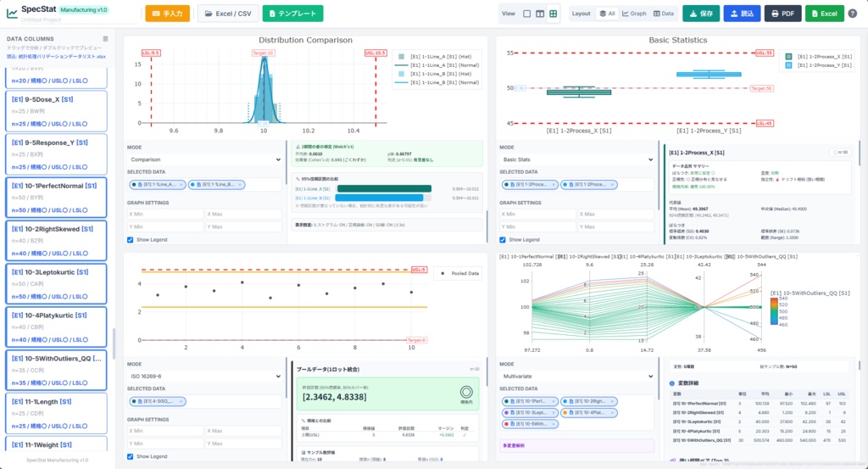
Task: Click the テンプレート template button
Action: click(292, 14)
